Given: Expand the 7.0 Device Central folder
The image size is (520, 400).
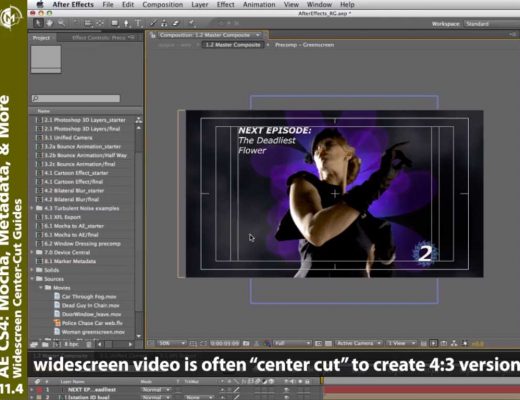Looking at the screenshot, I should click(x=32, y=252).
